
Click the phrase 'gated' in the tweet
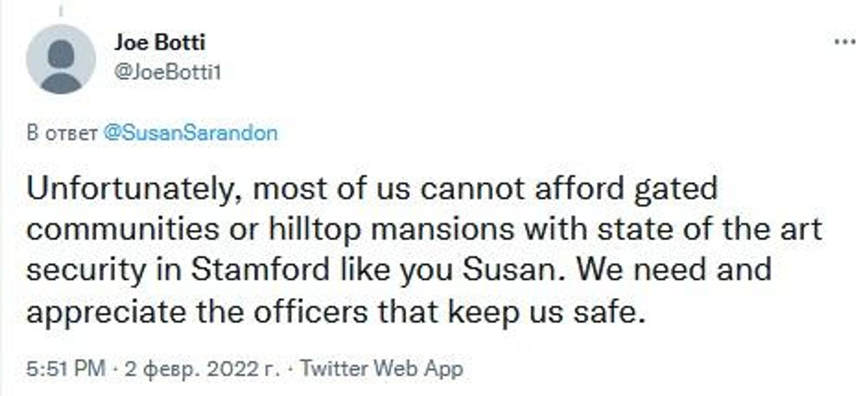tap(676, 189)
